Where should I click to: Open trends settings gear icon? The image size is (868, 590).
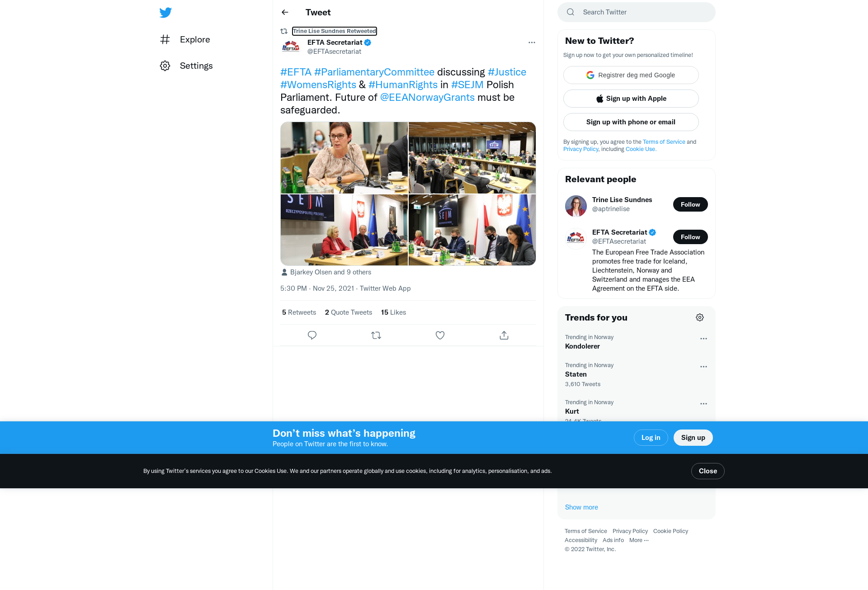(700, 317)
